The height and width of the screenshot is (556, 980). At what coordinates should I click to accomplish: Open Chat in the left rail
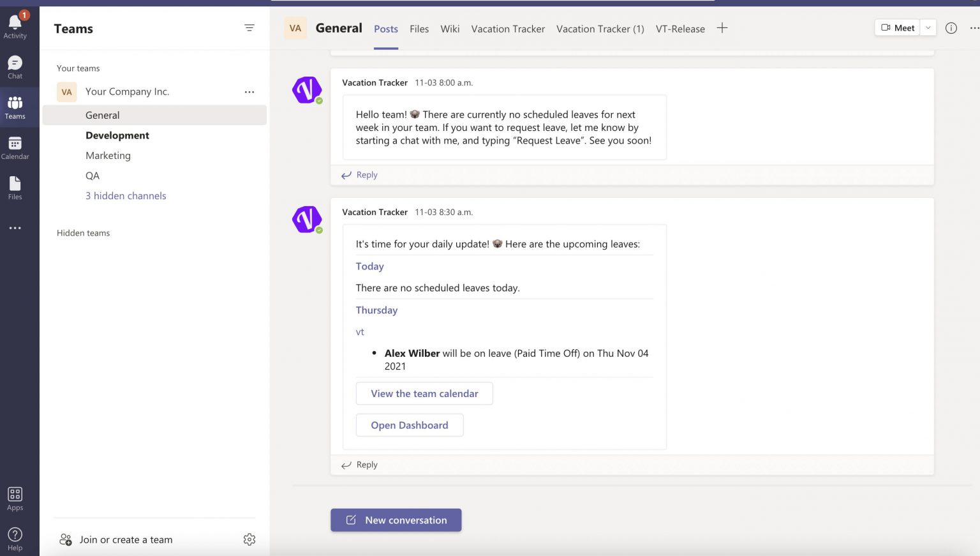point(15,66)
